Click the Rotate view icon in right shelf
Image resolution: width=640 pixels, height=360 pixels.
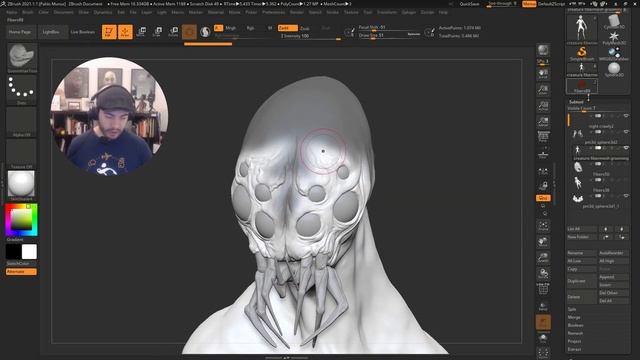(x=543, y=273)
